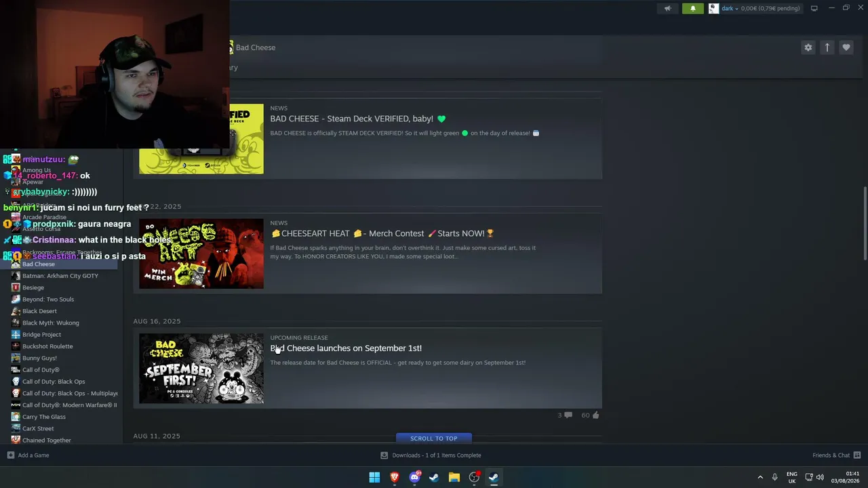Open the Cheeseart Heat merch contest thumbnail
868x488 pixels.
[x=201, y=253]
